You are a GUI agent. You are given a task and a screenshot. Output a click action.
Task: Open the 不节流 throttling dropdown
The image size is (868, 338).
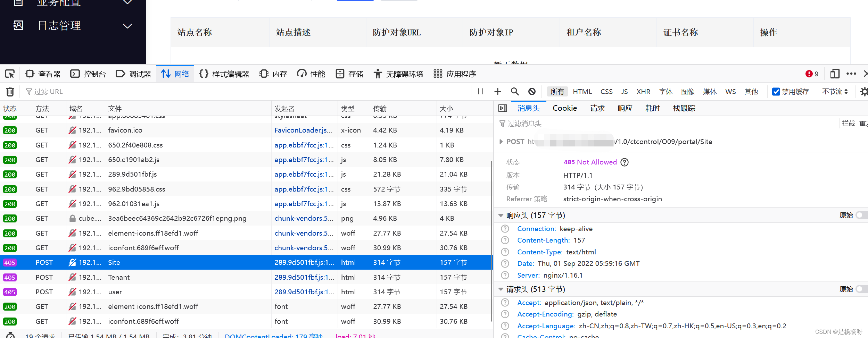coord(835,91)
